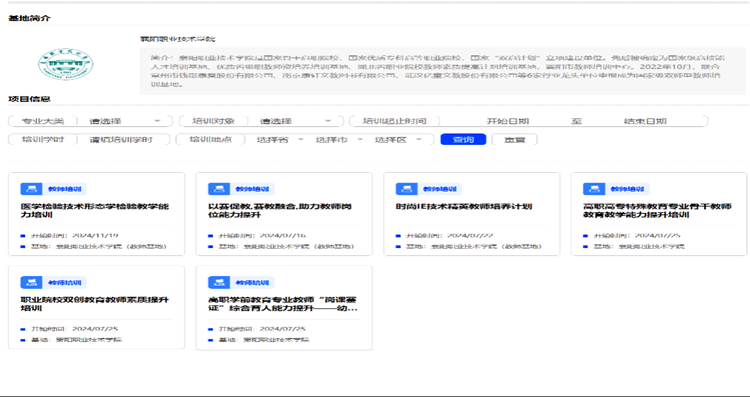
Task: Click 教师培训 tag on 职业院校双创教育 card
Action: coord(65,283)
